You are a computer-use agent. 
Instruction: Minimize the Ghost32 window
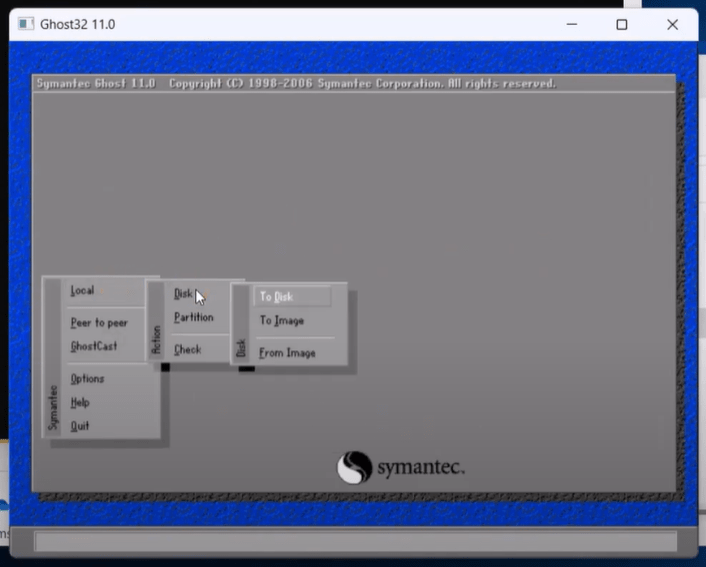(x=570, y=24)
